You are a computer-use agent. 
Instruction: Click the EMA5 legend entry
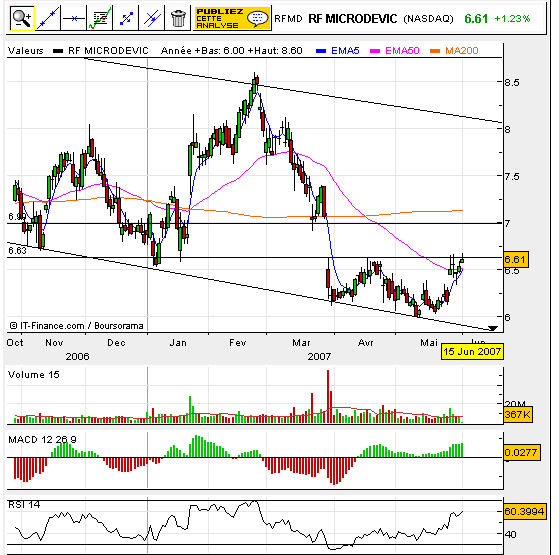338,51
